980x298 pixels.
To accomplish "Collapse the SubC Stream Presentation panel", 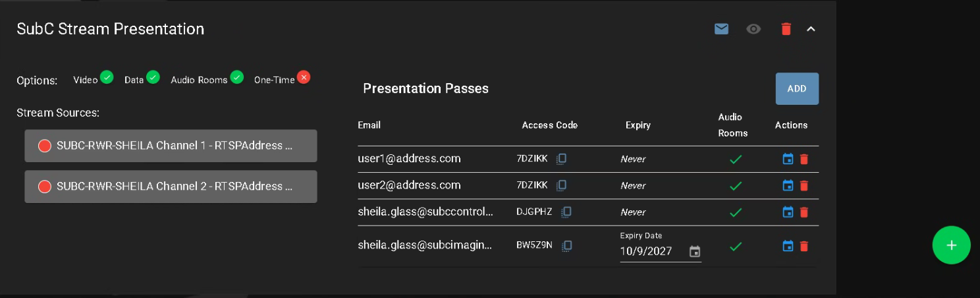I will click(811, 29).
